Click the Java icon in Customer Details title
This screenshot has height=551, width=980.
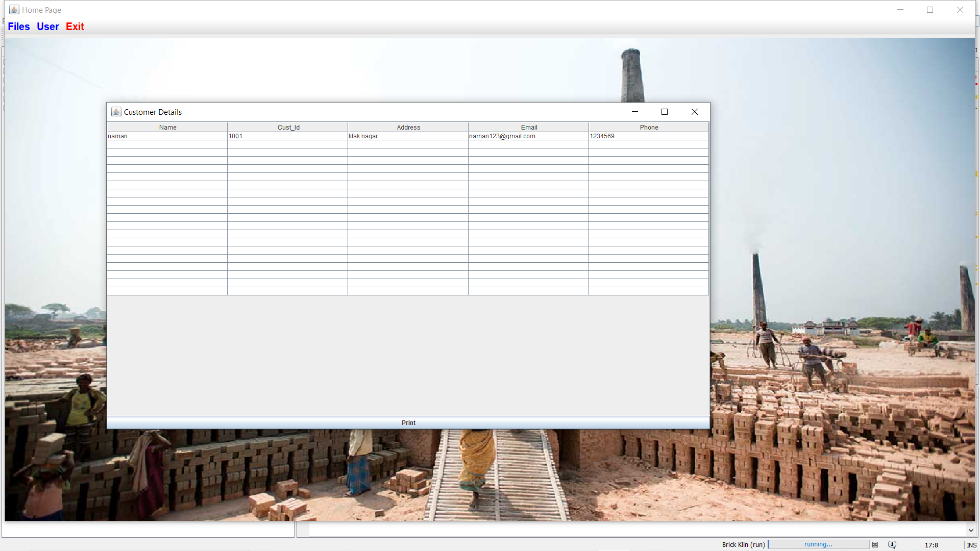(x=116, y=112)
